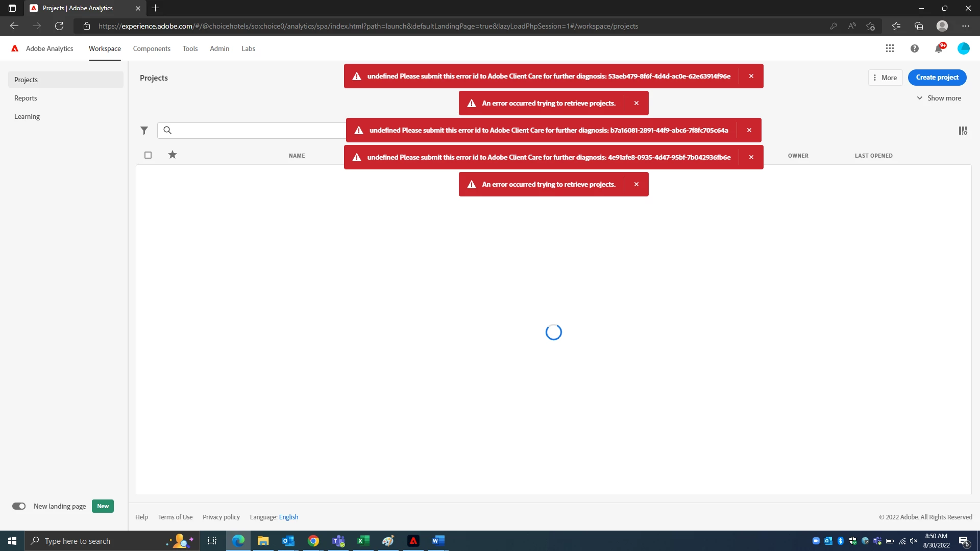Viewport: 980px width, 551px height.
Task: Close the last retrieve projects error
Action: tap(636, 184)
